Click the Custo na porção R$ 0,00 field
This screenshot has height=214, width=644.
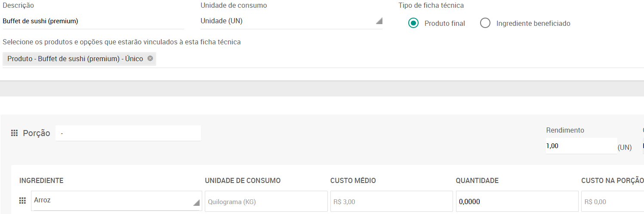pos(613,202)
